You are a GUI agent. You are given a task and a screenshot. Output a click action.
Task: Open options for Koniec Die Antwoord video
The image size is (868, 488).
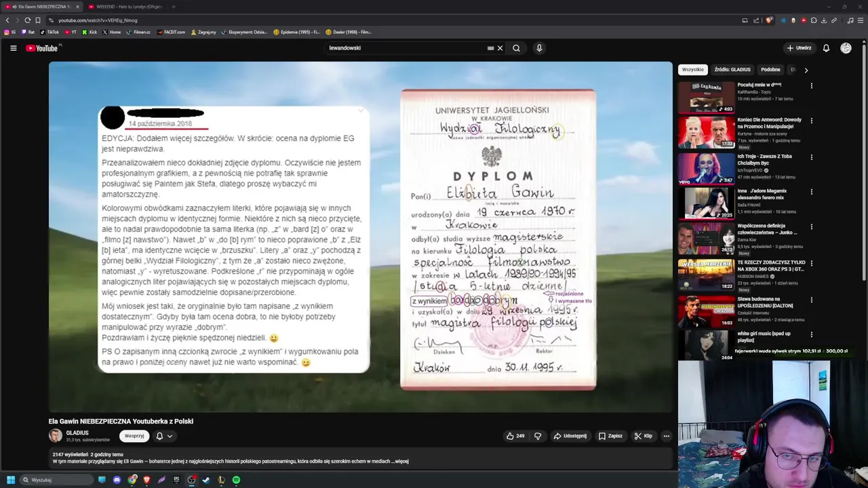pyautogui.click(x=811, y=121)
